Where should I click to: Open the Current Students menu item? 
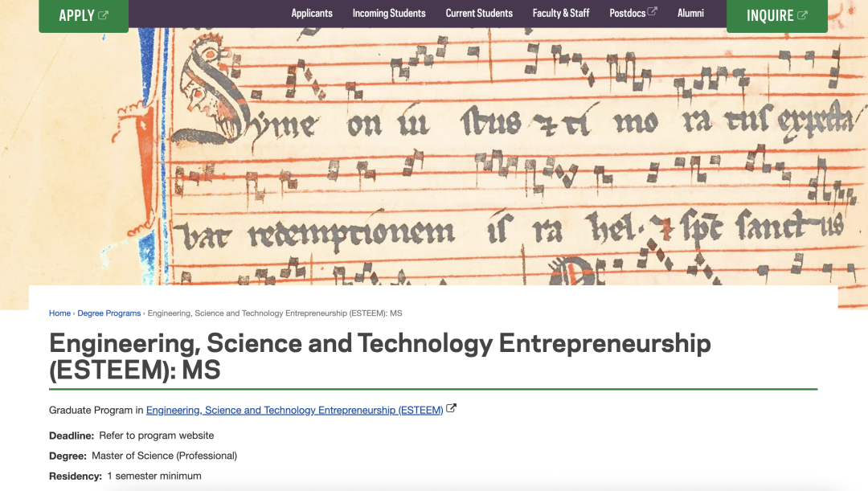tap(479, 14)
